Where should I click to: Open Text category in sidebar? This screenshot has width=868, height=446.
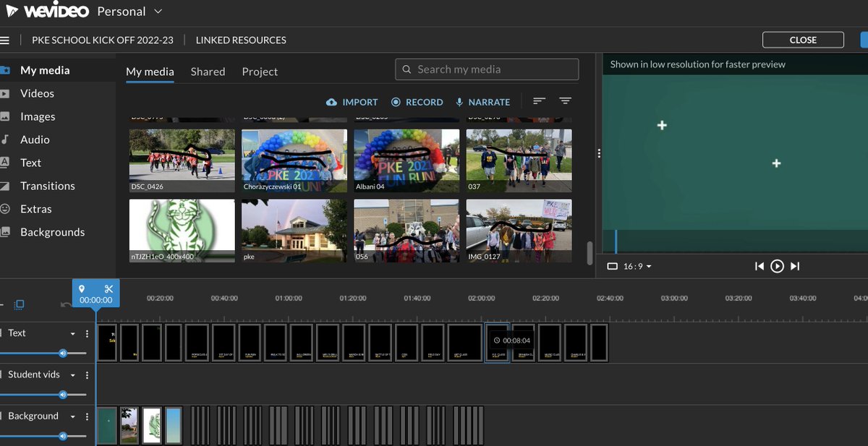(x=30, y=163)
